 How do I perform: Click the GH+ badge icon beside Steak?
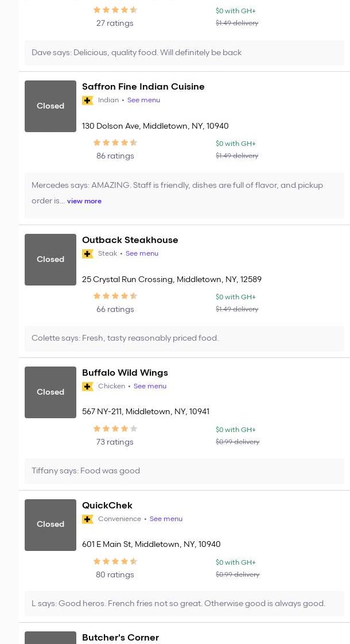[88, 254]
